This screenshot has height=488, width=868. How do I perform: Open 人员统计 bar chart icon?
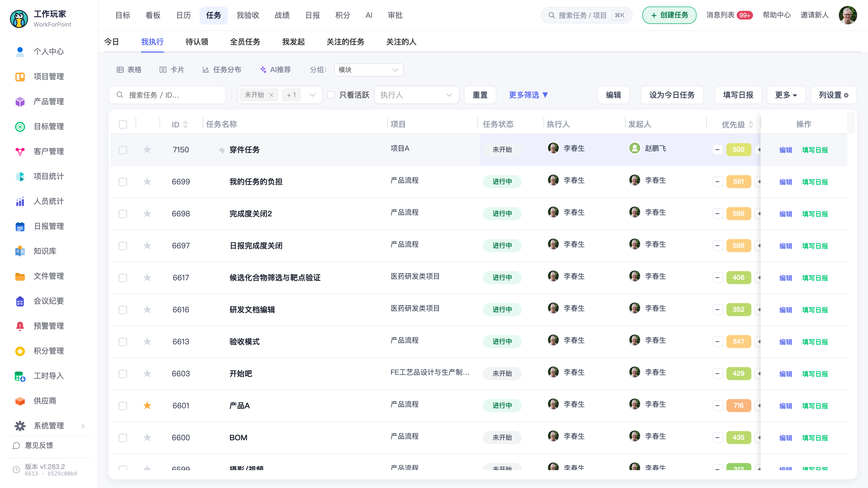20,201
